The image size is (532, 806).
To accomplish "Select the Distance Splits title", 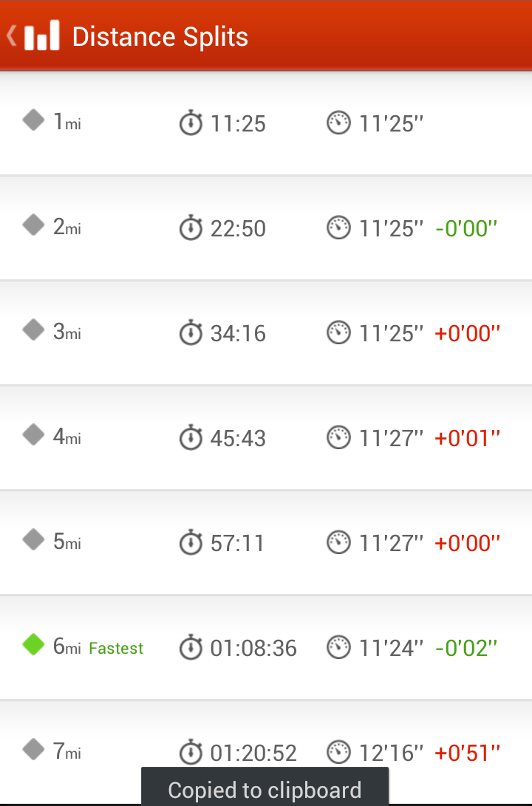I will pos(160,37).
